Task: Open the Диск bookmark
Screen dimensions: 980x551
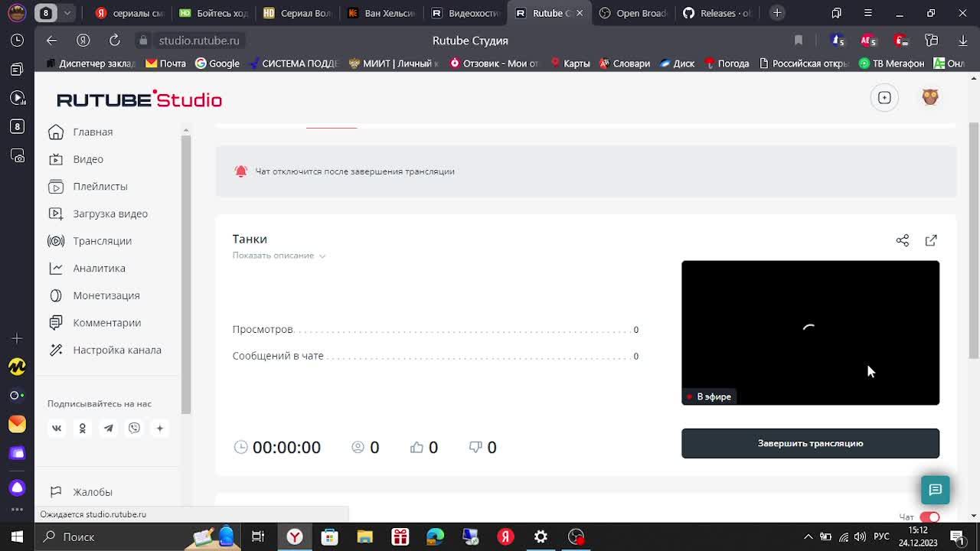Action: coord(677,64)
